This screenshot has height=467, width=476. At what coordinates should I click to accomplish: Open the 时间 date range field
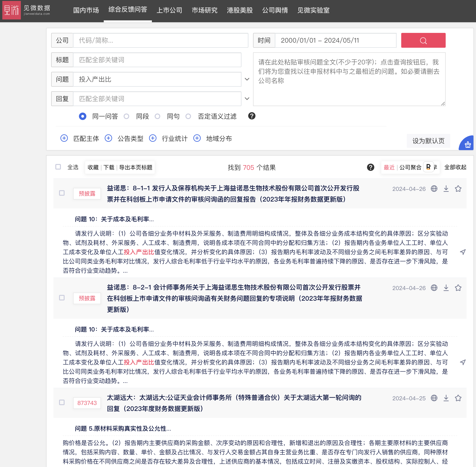(x=335, y=40)
